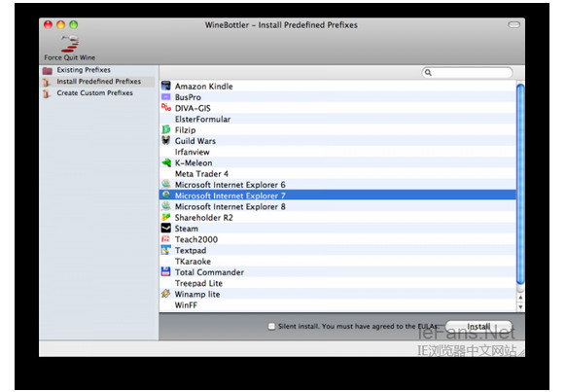Click the Create Custom Prefixes sidebar icon
566x392 pixels.
click(x=47, y=93)
